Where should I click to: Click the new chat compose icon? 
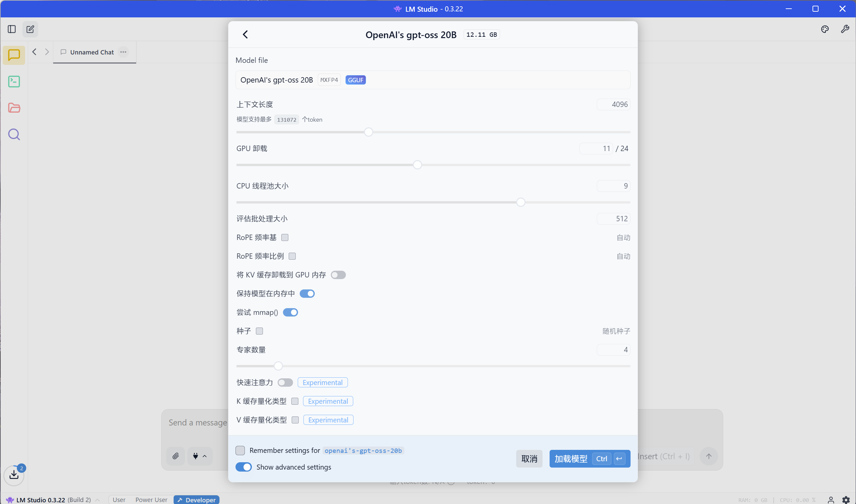tap(30, 29)
